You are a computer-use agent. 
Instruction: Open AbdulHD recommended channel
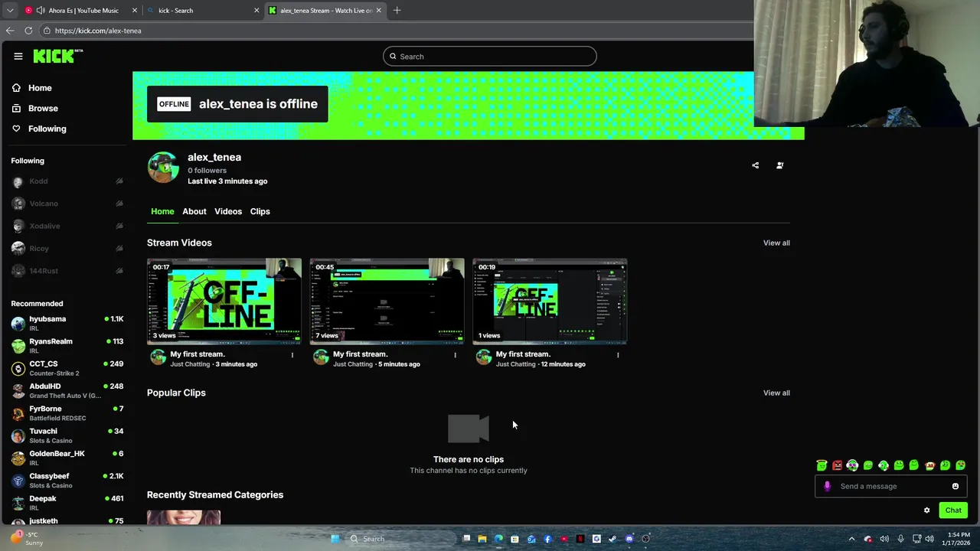coord(67,391)
